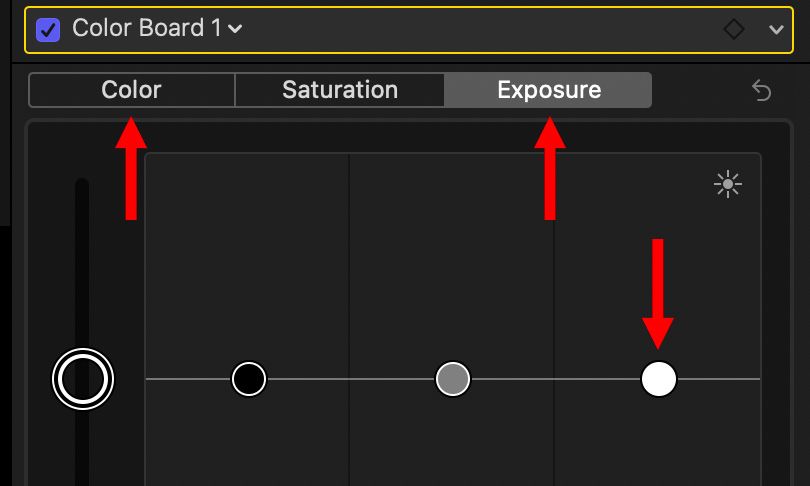The height and width of the screenshot is (486, 810).
Task: Expand the chevron menu beside the diamond
Action: (x=776, y=29)
